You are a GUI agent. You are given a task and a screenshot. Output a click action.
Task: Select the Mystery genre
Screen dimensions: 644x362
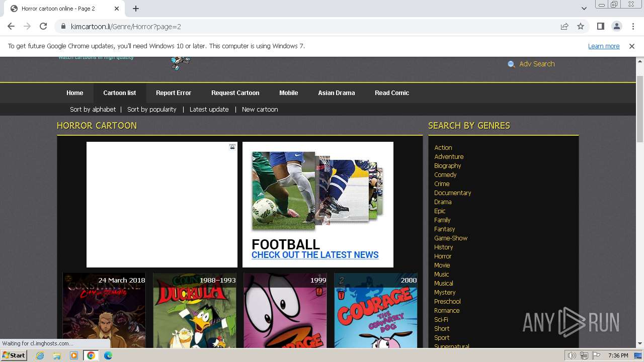445,293
